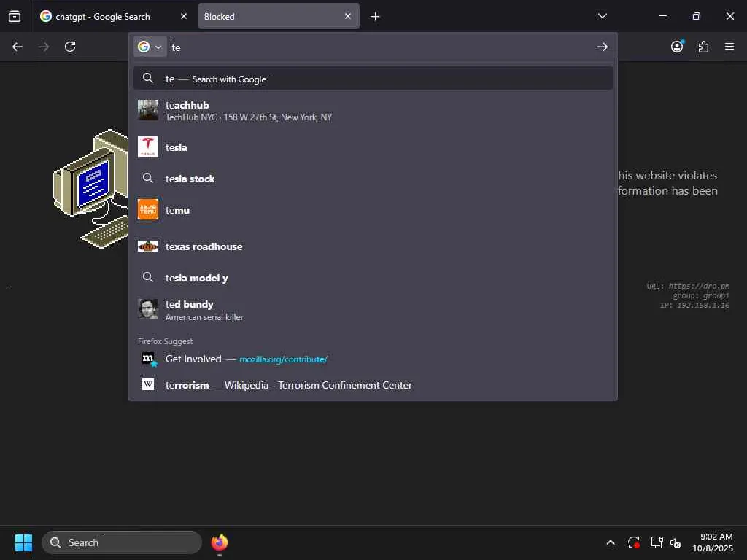Expand the list all tabs chevron
747x560 pixels.
(602, 16)
